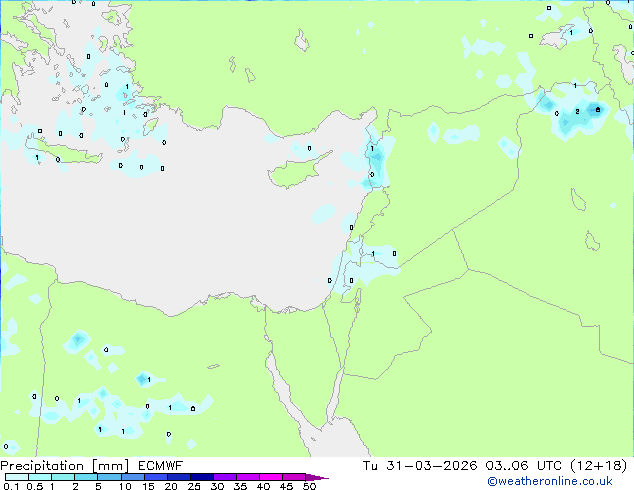Click the '(12+18)' forecast offset text
This screenshot has height=490, width=634.
(x=598, y=466)
